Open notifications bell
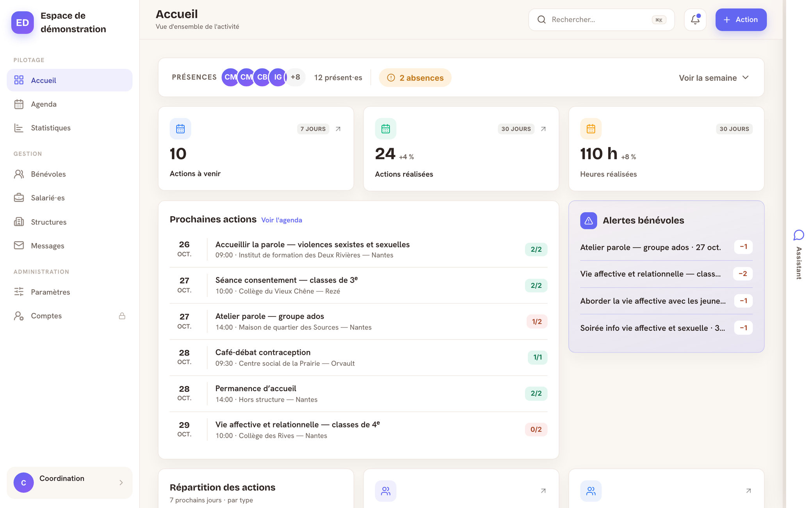 click(695, 20)
